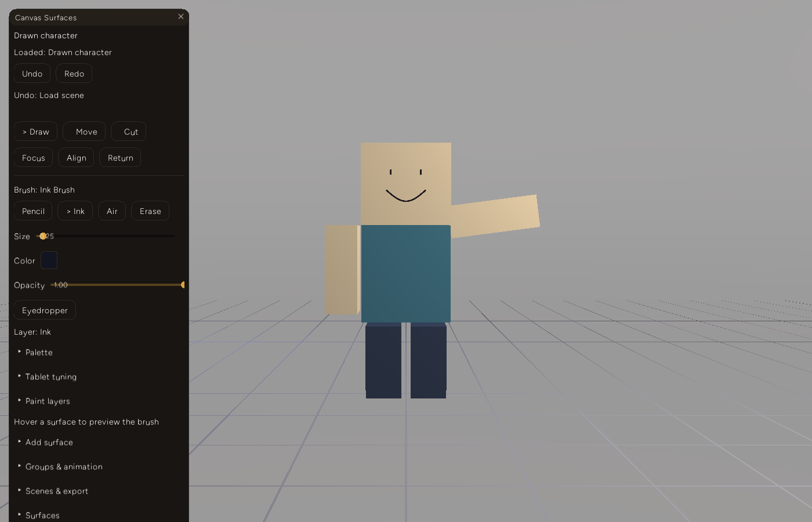This screenshot has width=812, height=522.
Task: Choose the Air brush
Action: click(112, 211)
